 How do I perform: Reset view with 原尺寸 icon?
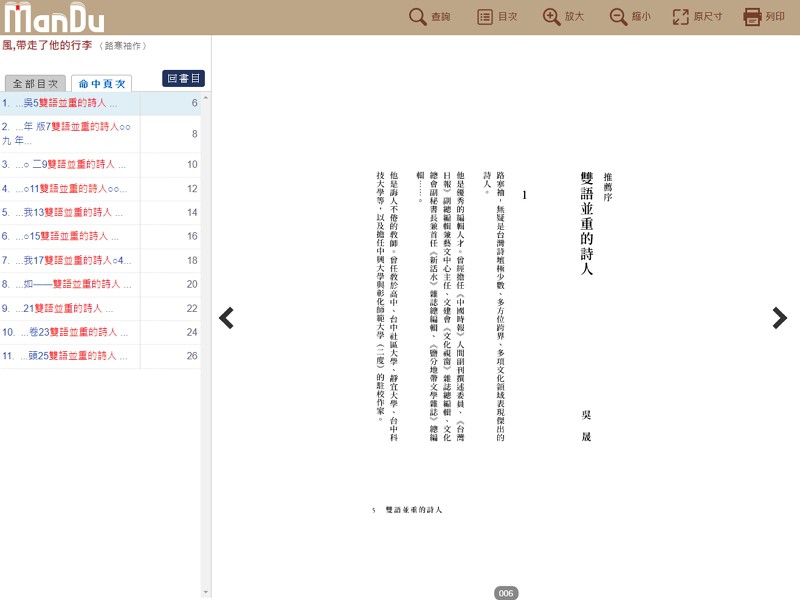tap(681, 17)
